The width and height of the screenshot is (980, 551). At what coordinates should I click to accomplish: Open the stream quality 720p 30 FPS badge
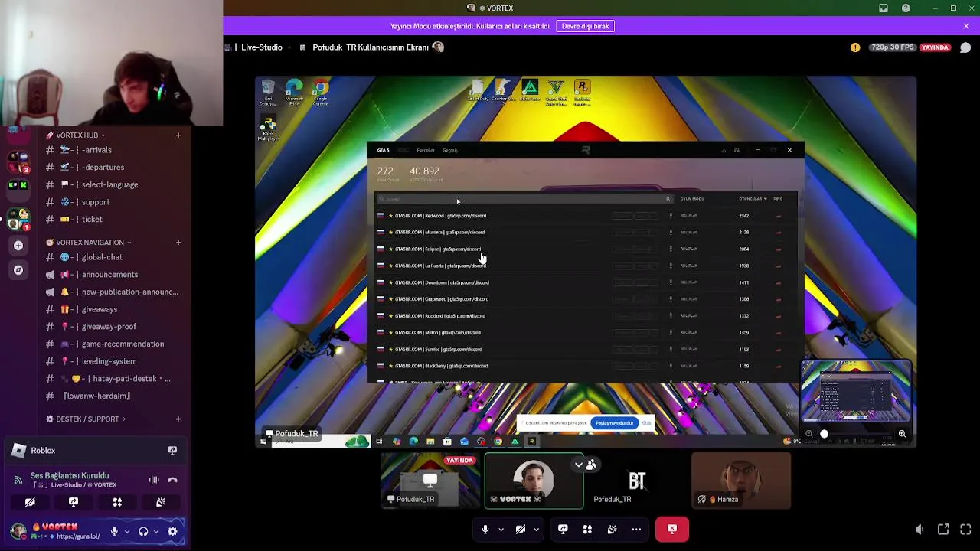point(891,47)
